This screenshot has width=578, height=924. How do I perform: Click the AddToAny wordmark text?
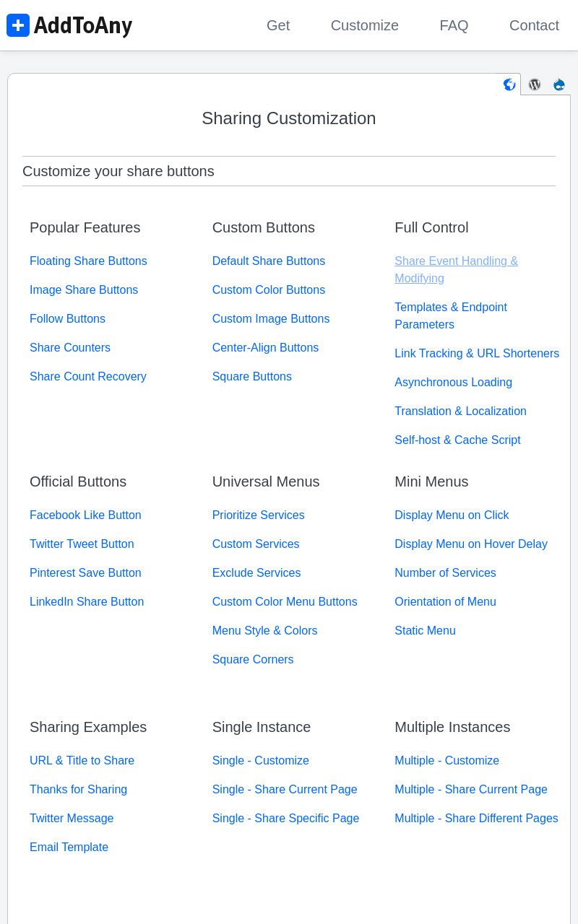point(83,26)
